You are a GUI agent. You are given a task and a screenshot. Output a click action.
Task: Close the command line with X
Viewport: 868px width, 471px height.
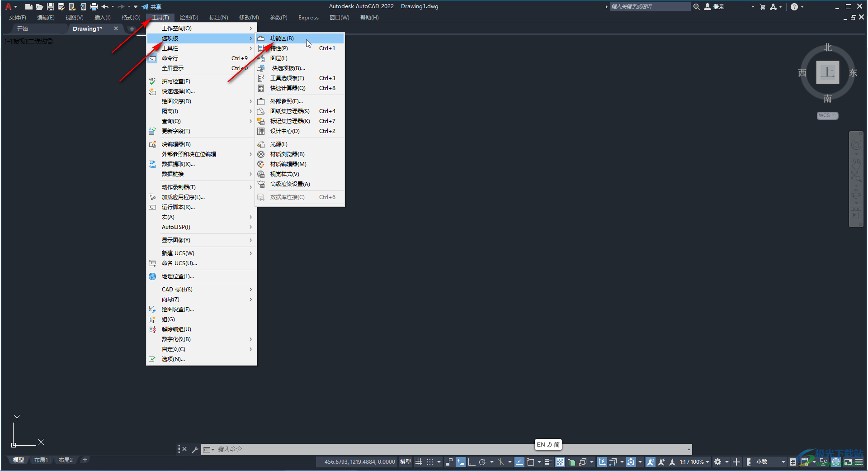point(184,449)
